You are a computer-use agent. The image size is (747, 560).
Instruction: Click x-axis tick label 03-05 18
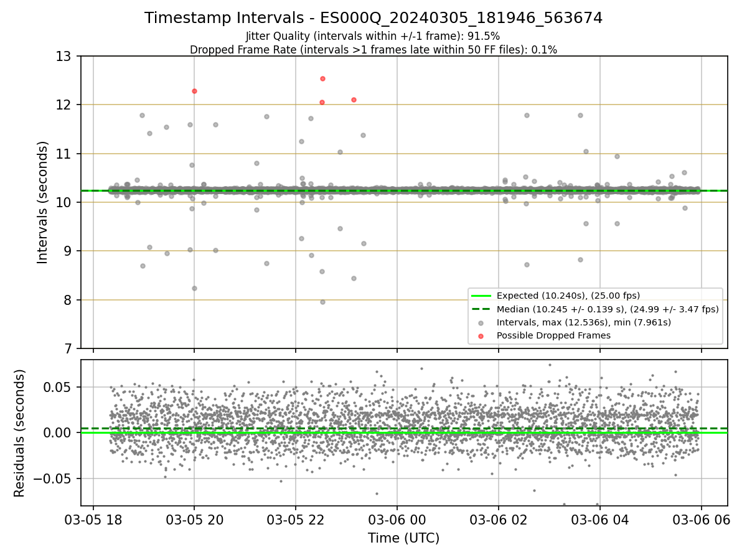93,520
